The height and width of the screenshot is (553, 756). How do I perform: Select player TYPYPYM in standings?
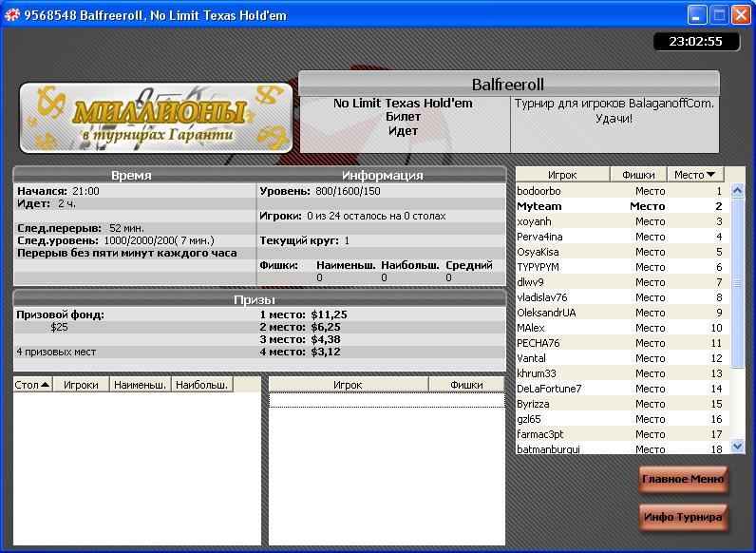[622, 267]
